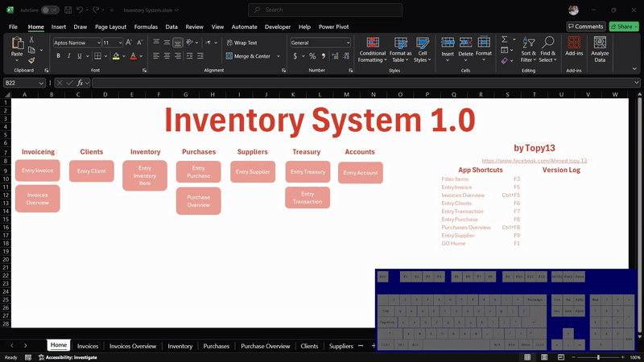Switch to Page Break Preview icon
This screenshot has width=644, height=362.
560,357
